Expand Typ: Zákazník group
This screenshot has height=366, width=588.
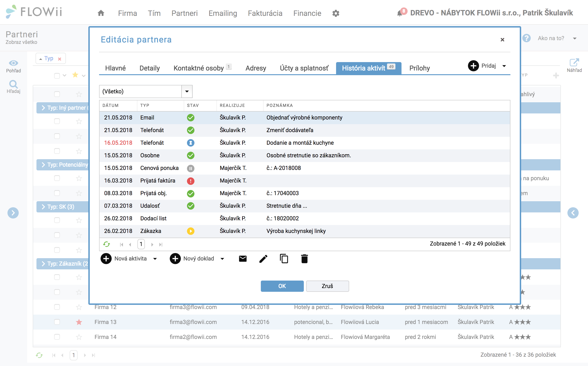tap(43, 264)
